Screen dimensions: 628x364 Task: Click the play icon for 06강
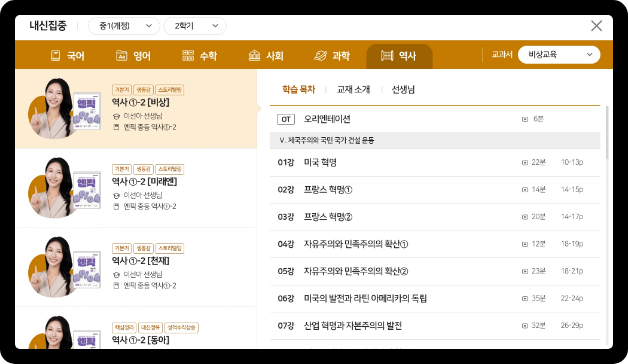525,299
